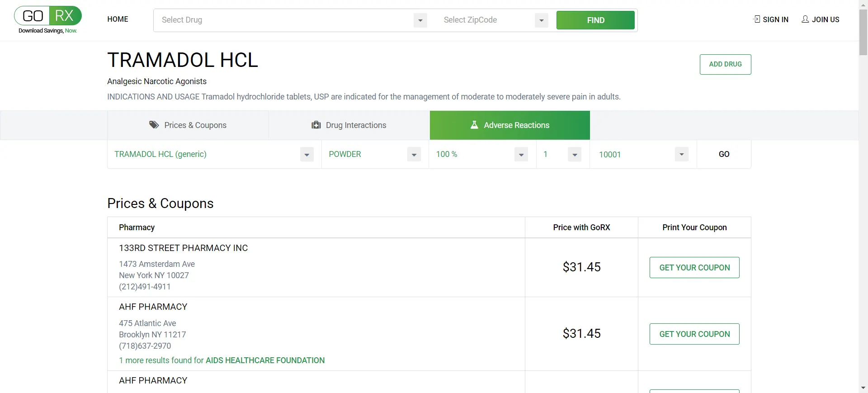This screenshot has height=393, width=868.
Task: Click the Adverse Reactions flask icon
Action: point(474,125)
